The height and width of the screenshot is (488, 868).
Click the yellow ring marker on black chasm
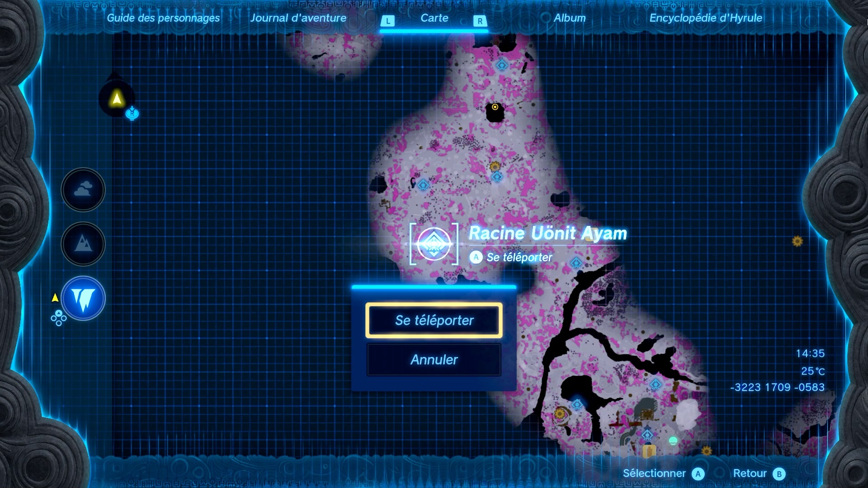pyautogui.click(x=495, y=107)
